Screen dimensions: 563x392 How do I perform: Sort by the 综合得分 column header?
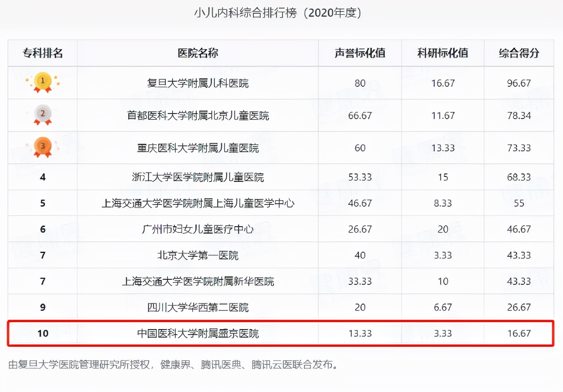[x=519, y=53]
